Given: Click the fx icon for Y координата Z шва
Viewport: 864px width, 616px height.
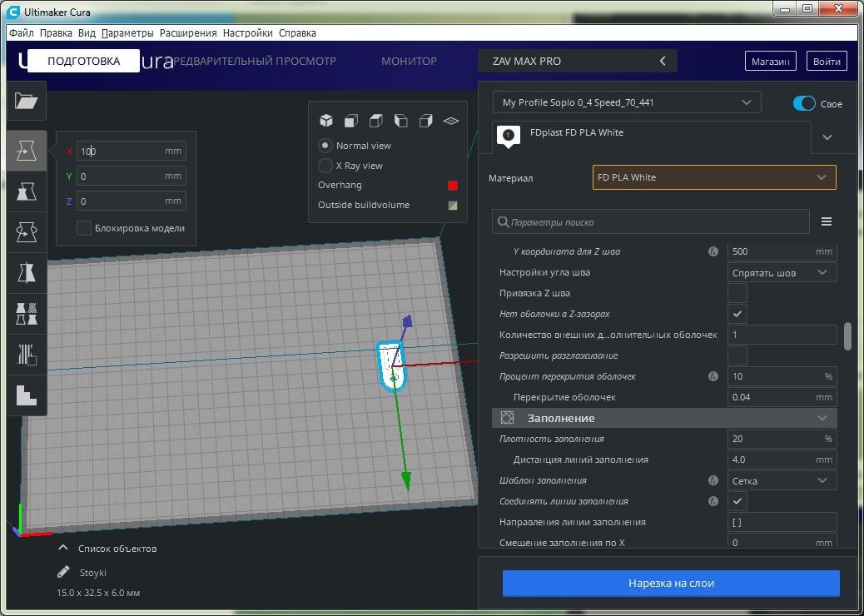Looking at the screenshot, I should [713, 251].
